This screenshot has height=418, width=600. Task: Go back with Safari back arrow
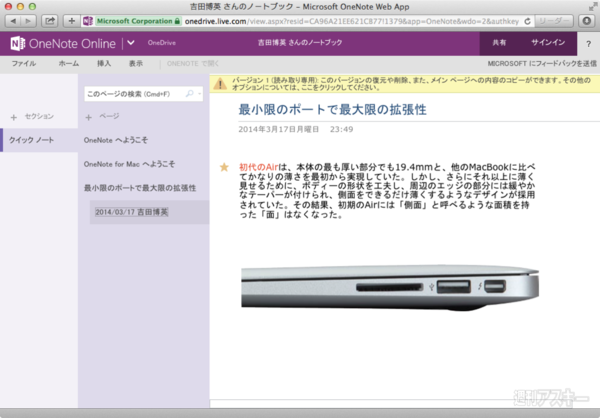(13, 21)
